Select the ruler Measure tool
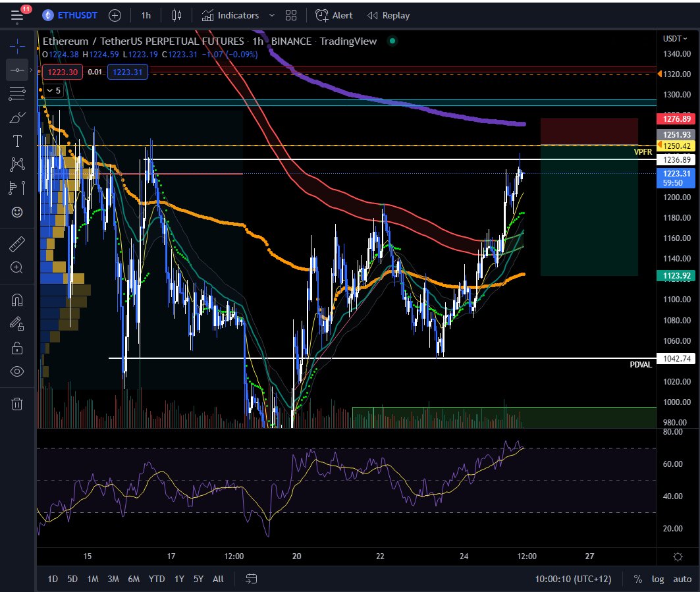 (17, 244)
